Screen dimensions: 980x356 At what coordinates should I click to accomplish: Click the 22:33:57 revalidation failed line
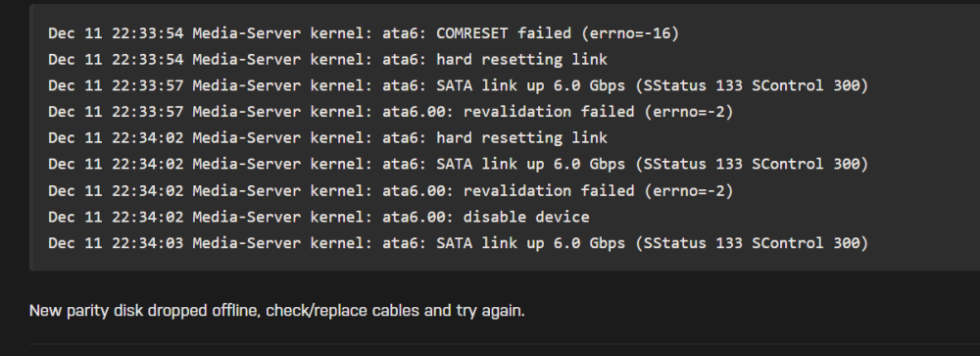click(x=391, y=112)
